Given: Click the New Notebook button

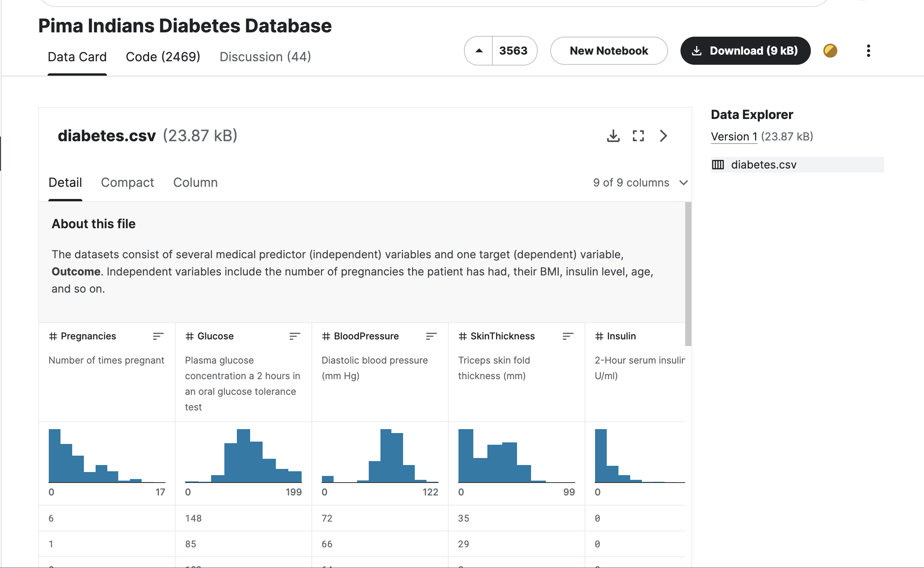Looking at the screenshot, I should coord(608,51).
